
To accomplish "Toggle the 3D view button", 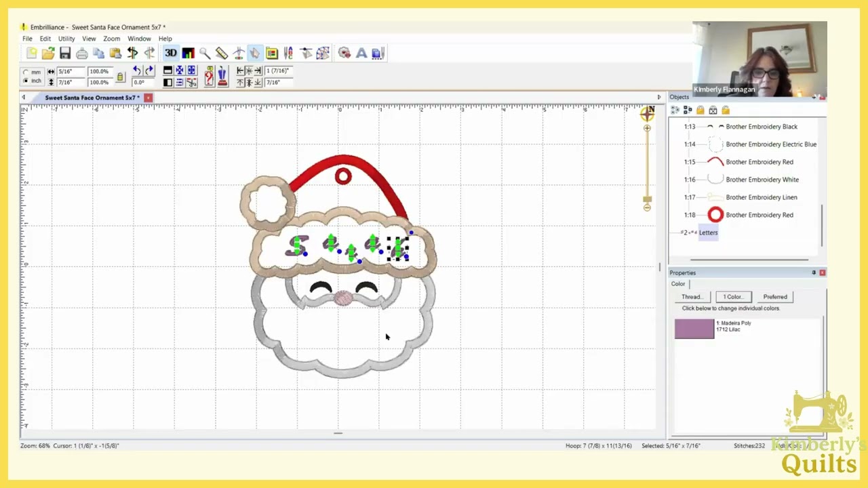I will [x=171, y=53].
